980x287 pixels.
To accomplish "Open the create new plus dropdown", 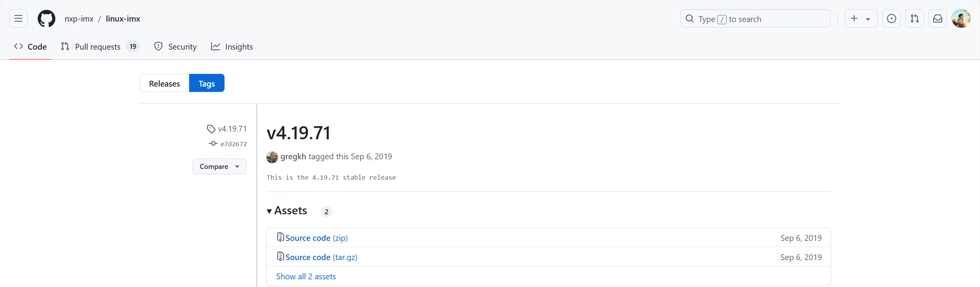I will click(x=860, y=18).
